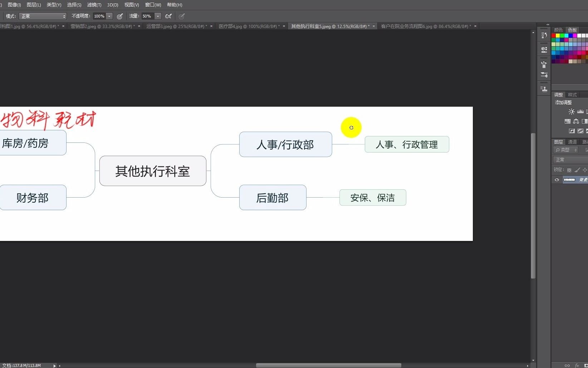
Task: Toggle tablet pressure for opacity
Action: click(x=120, y=16)
